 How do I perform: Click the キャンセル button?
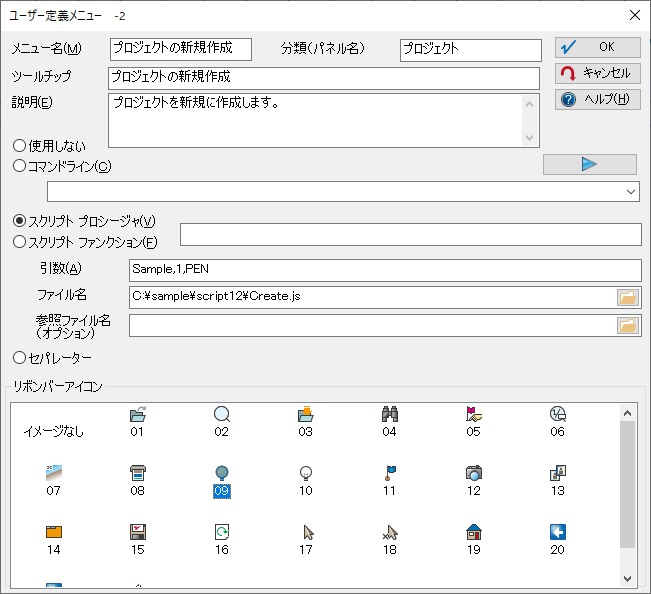598,73
